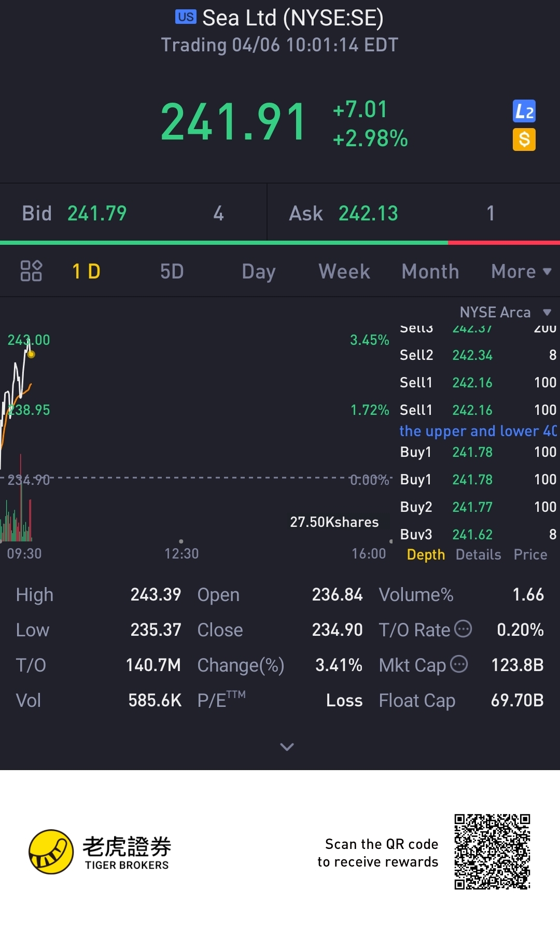The image size is (560, 934).
Task: Open the Price order book tab
Action: pos(530,554)
